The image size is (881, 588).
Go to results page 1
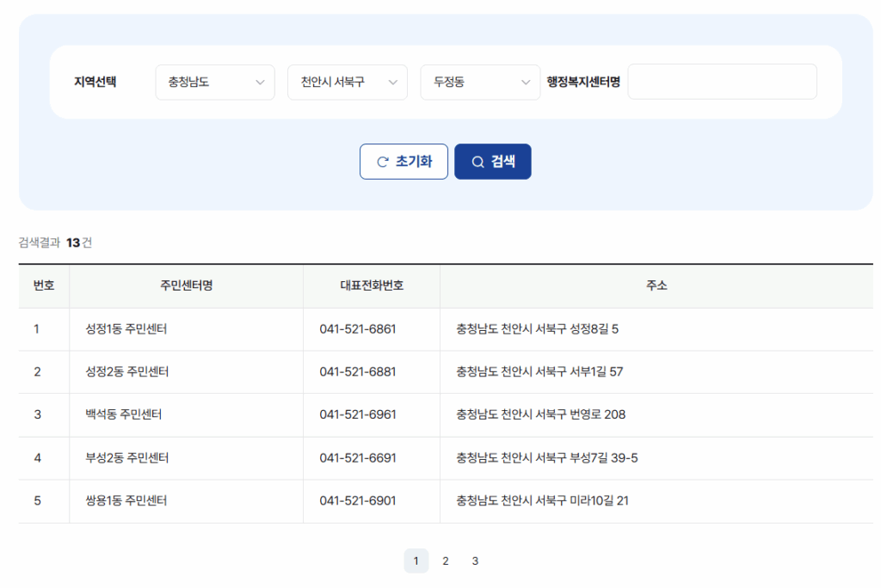(x=416, y=560)
